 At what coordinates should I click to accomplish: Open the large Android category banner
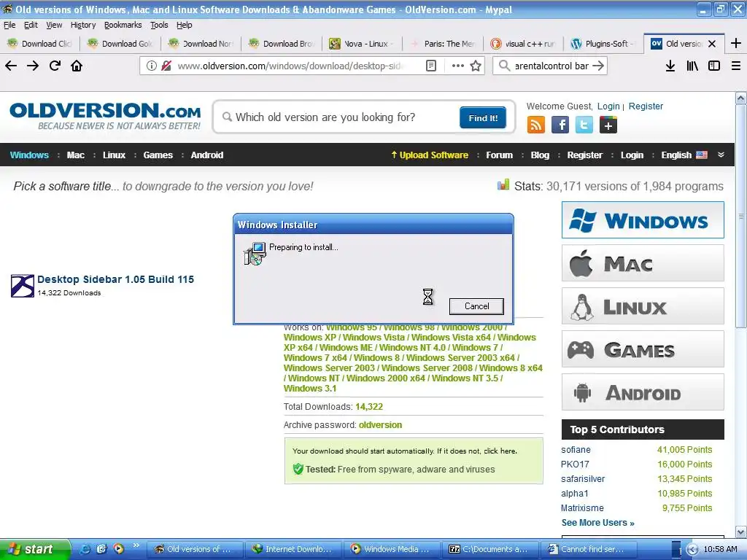(x=643, y=392)
